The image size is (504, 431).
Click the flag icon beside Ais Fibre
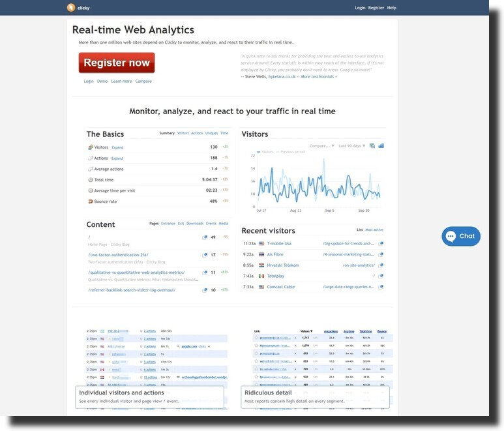(x=261, y=254)
